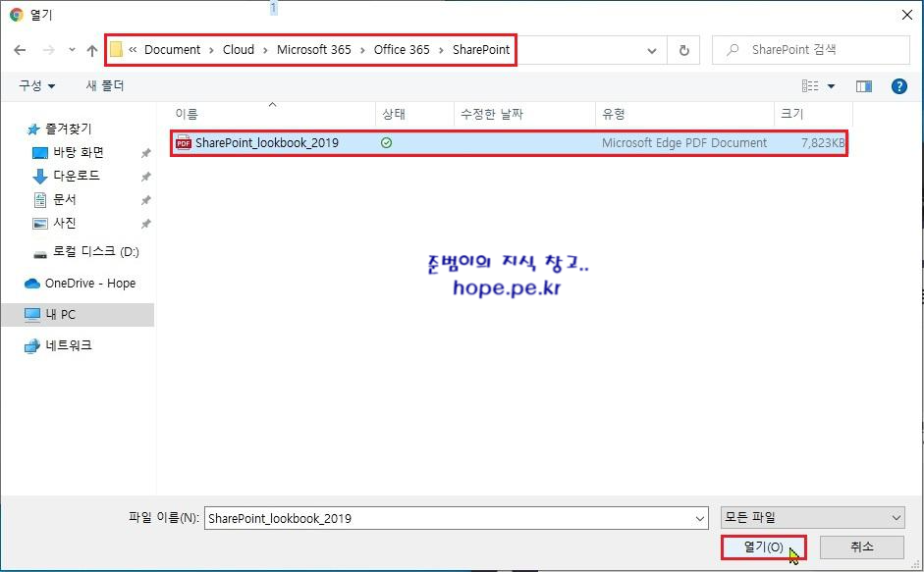
Task: Click the pin icon beside 문서
Action: (x=145, y=200)
